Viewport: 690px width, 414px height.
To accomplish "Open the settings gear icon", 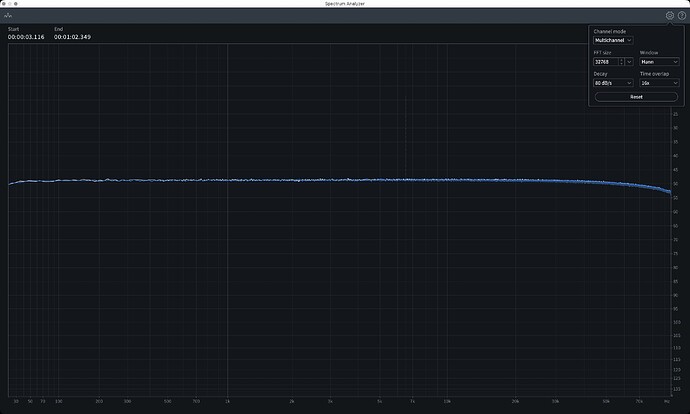I will (669, 15).
